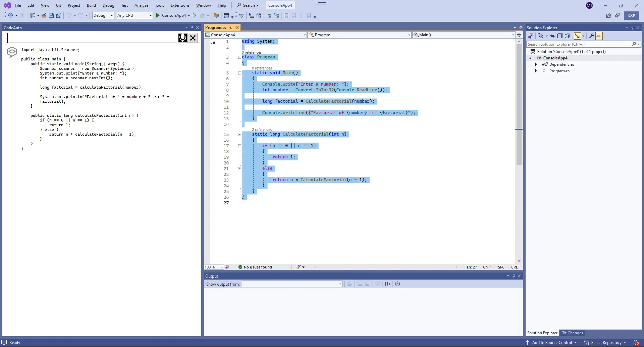Click the Open File folder icon
This screenshot has width=644, height=347.
point(44,15)
